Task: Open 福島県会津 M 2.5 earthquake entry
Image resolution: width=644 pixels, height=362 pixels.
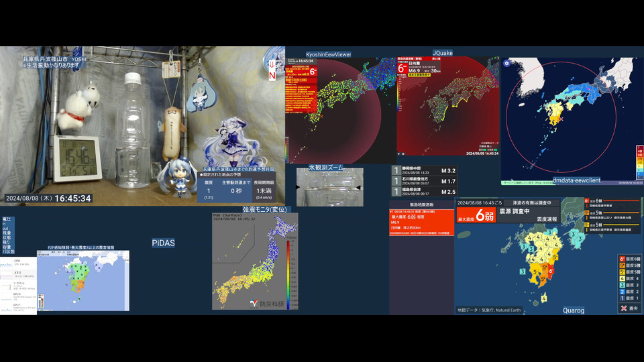Action: (424, 192)
